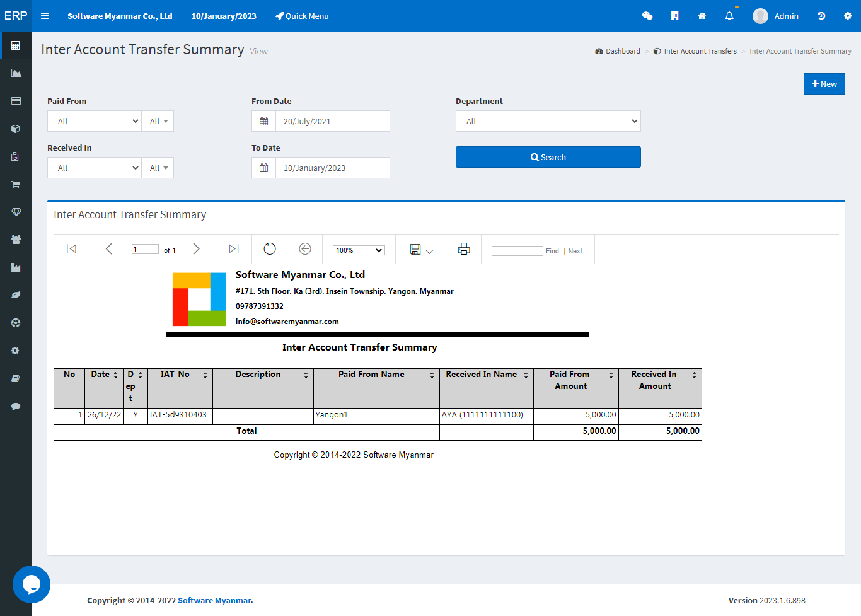Click the Find text box in report toolbar

(517, 251)
